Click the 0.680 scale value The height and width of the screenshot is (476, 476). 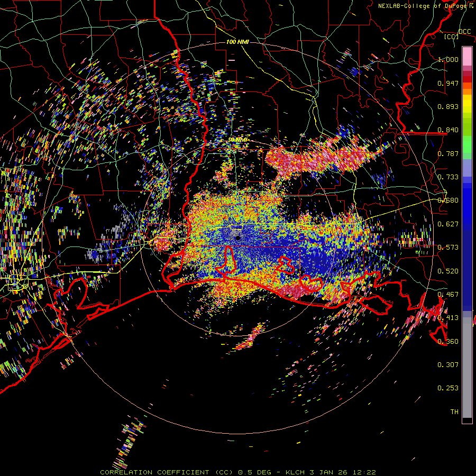click(448, 200)
